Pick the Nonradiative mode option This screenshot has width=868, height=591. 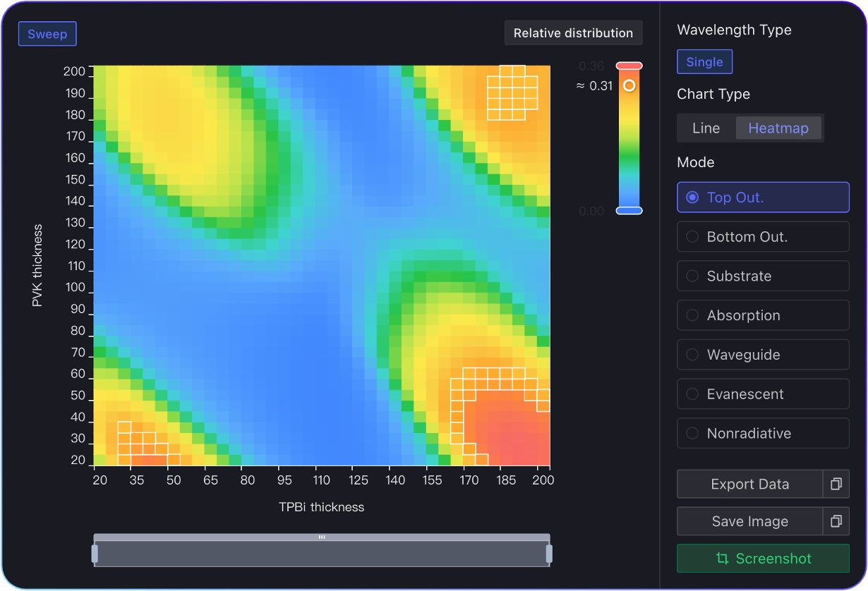763,434
